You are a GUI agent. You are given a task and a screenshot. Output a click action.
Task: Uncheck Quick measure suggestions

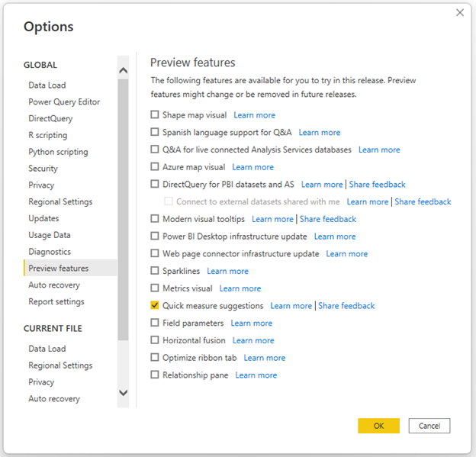click(x=155, y=306)
